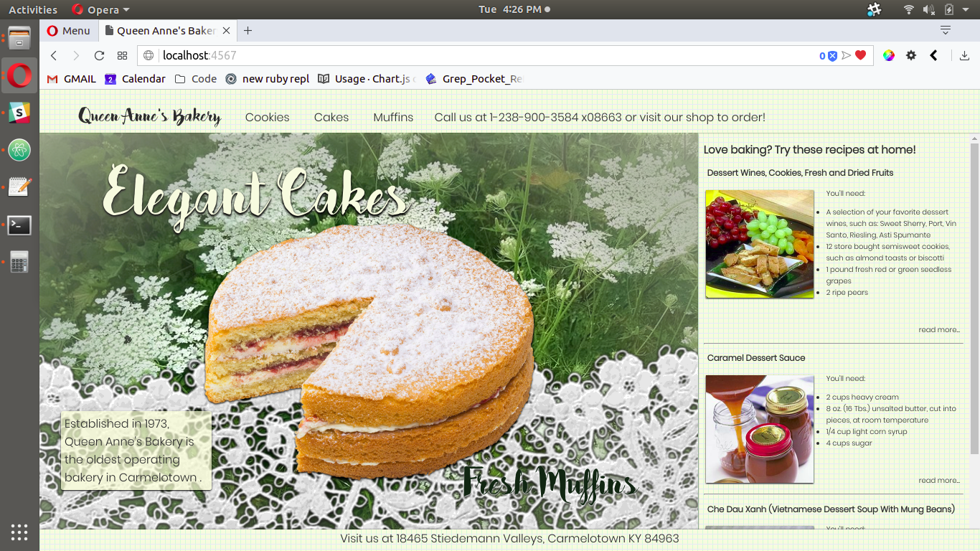Select the Queen Anne's Bakery browser tab
The width and height of the screenshot is (980, 551).
click(167, 31)
